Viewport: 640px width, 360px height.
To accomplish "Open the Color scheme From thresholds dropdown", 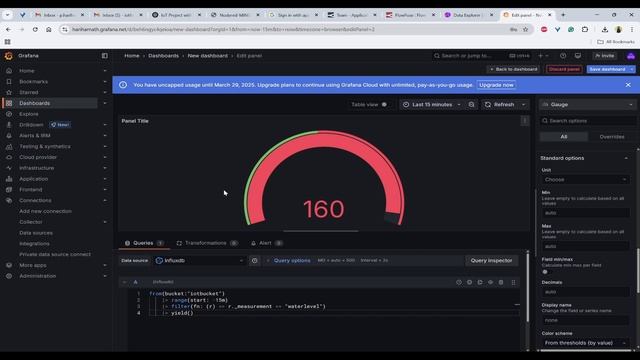I will point(585,343).
